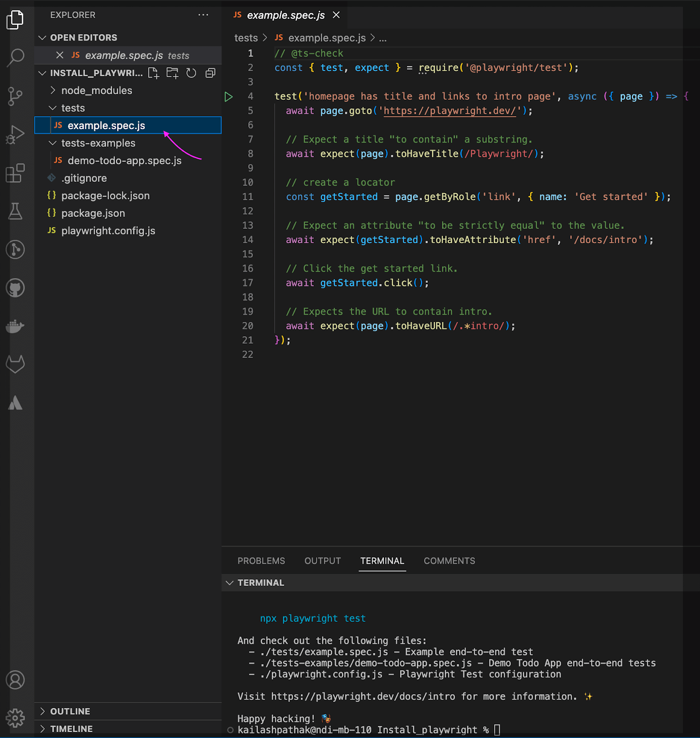Open the Accounts menu icon
The image size is (700, 738).
click(x=15, y=680)
